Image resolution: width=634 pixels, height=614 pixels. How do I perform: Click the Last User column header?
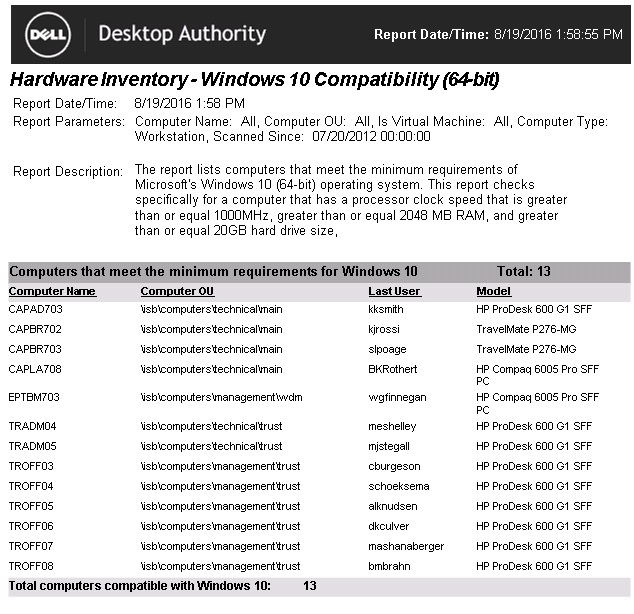point(394,291)
